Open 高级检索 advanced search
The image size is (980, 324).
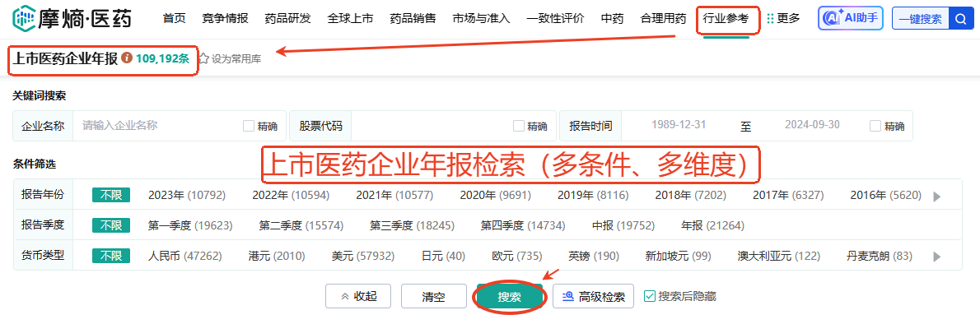tap(593, 297)
